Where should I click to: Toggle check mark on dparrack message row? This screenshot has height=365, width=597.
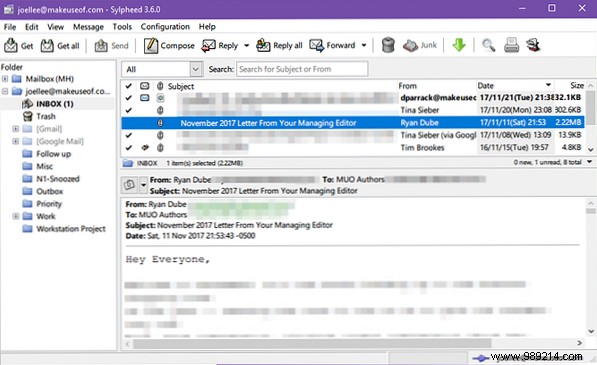(x=129, y=98)
